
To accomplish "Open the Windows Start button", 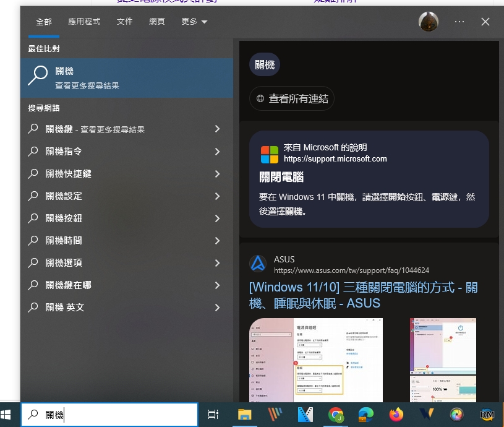I will (x=6, y=415).
